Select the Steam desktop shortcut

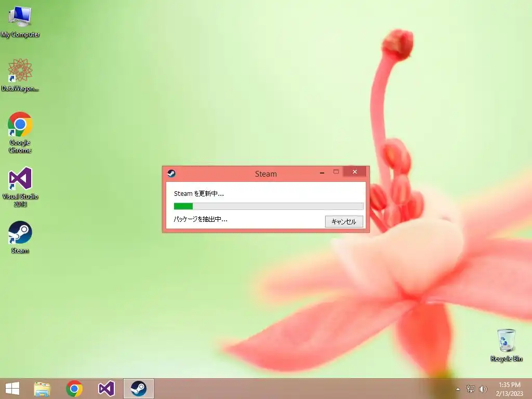point(20,237)
